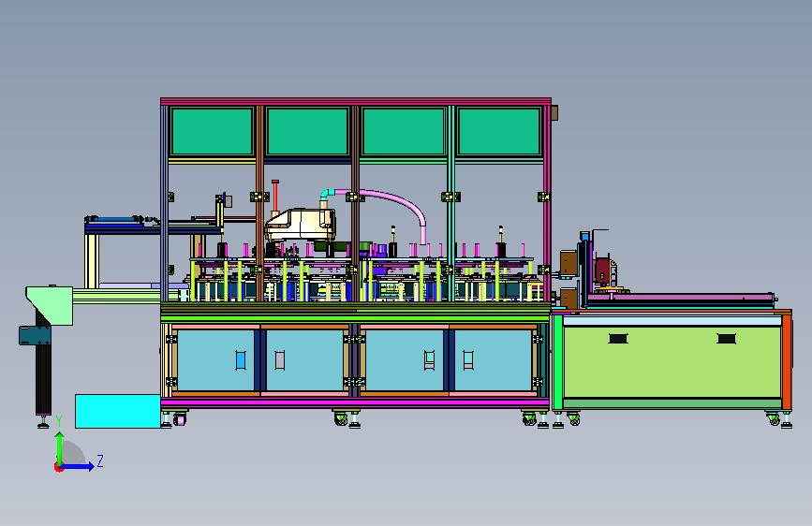Click the Z axis label
The height and width of the screenshot is (526, 812).
(100, 460)
